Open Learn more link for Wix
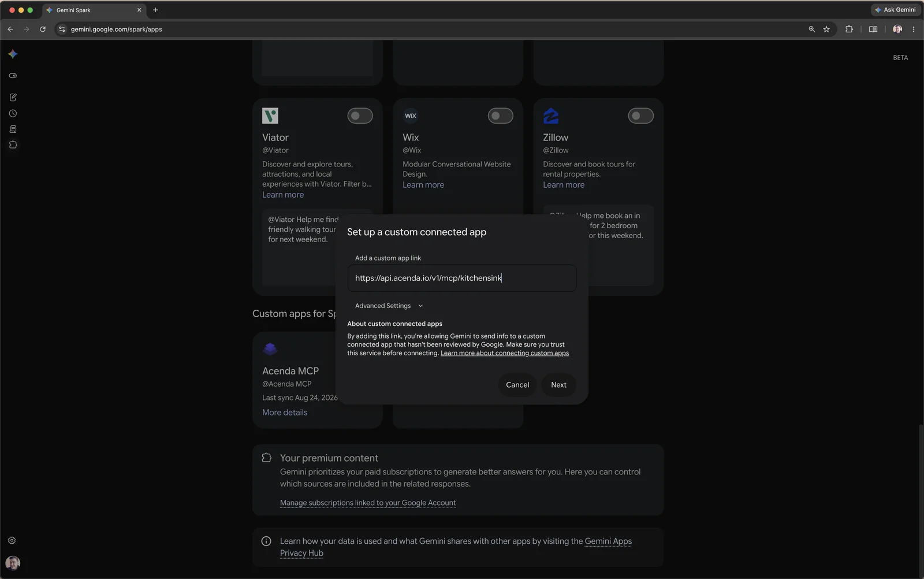The image size is (924, 579). tap(423, 185)
